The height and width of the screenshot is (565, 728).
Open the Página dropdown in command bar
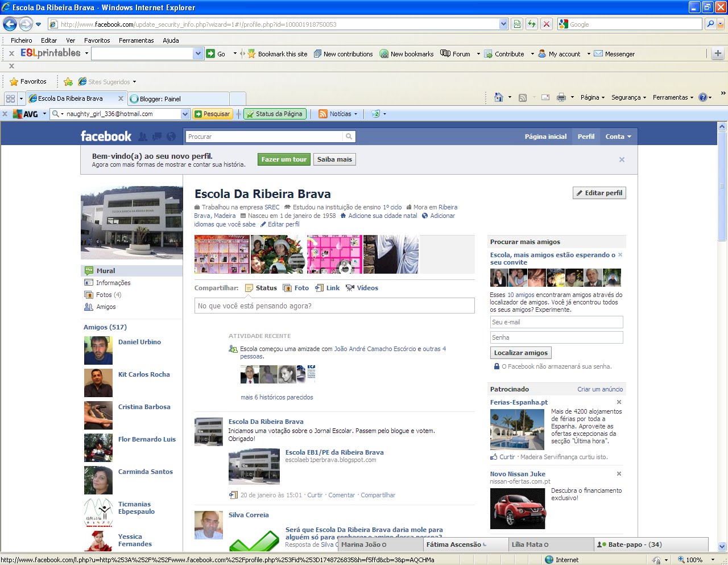(x=593, y=97)
